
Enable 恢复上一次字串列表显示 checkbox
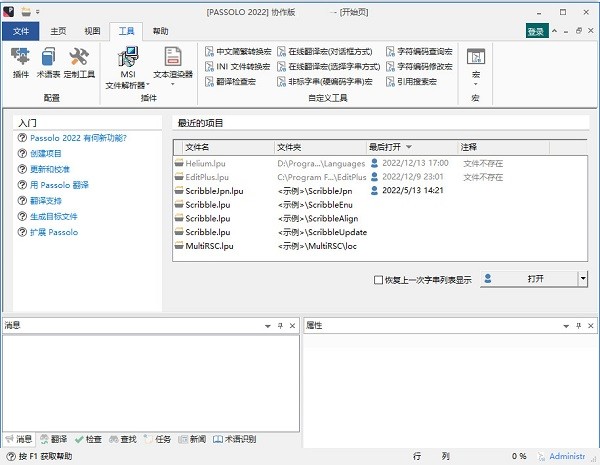(378, 281)
